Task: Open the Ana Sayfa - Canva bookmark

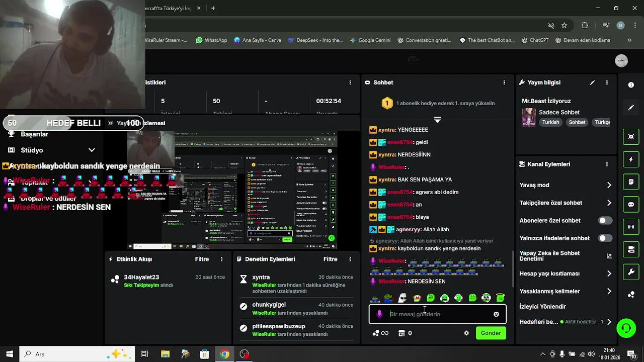Action: tap(258, 40)
